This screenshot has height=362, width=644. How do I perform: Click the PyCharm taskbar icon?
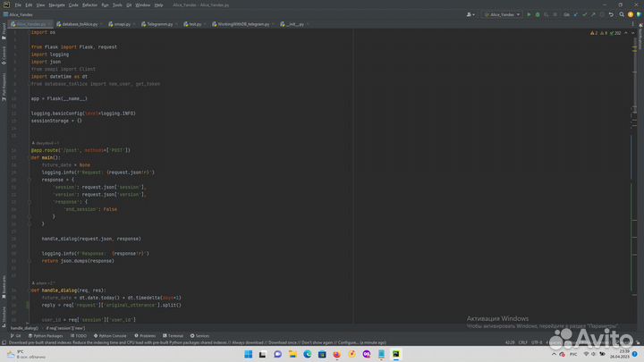pyautogui.click(x=396, y=354)
